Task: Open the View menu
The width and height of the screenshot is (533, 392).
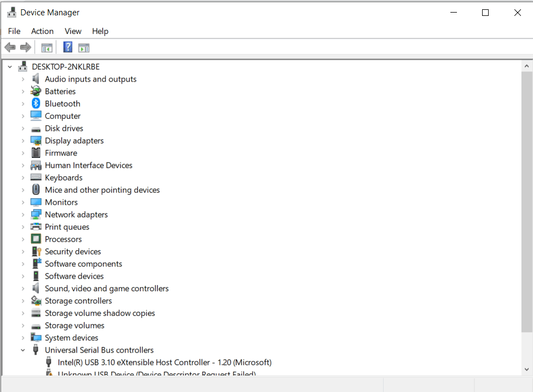Action: (x=73, y=31)
